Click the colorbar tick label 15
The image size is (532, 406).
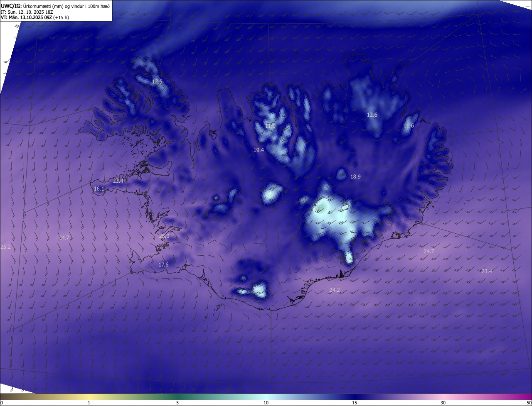point(355,403)
